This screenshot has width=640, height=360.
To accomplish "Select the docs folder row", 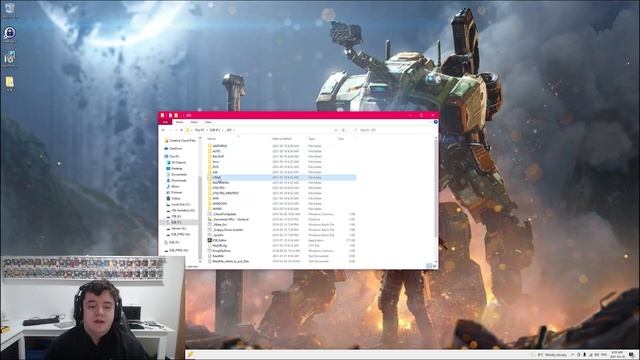I will pos(282,162).
